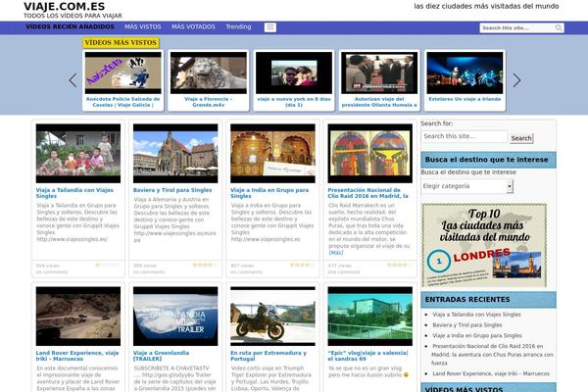Focus the sidebar Search this site field
588x392 pixels.
pyautogui.click(x=465, y=136)
